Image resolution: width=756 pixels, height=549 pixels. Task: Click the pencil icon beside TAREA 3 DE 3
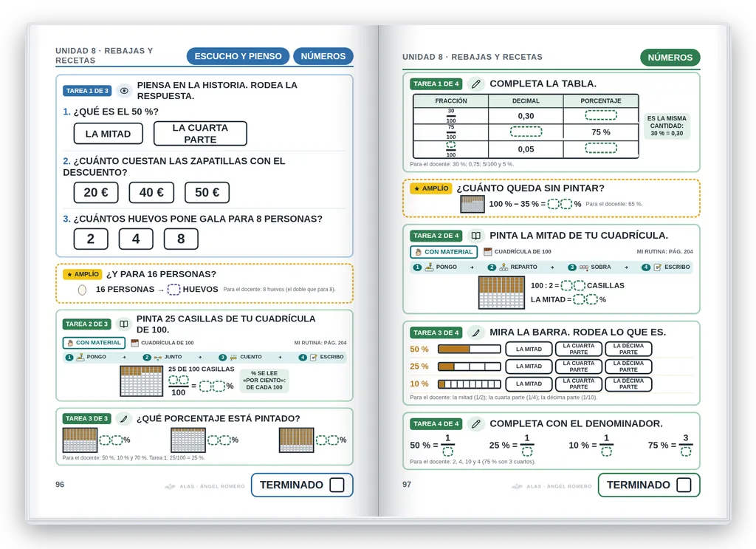[x=123, y=419]
